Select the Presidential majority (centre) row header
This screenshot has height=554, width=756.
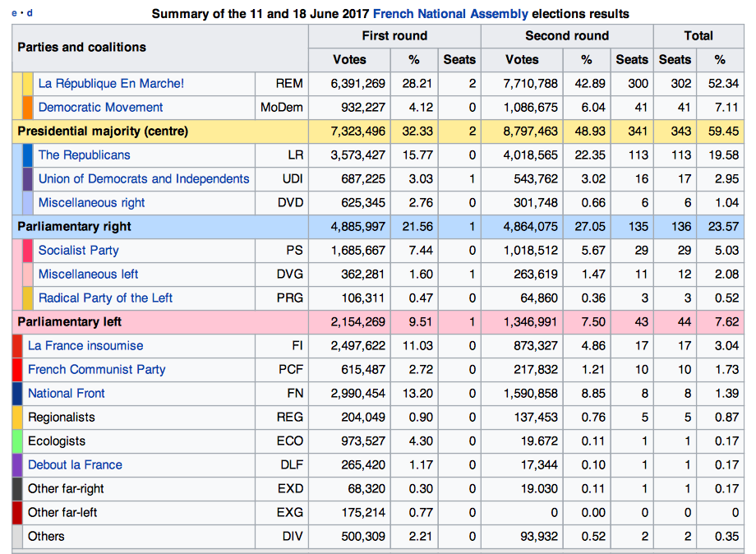[x=103, y=131]
